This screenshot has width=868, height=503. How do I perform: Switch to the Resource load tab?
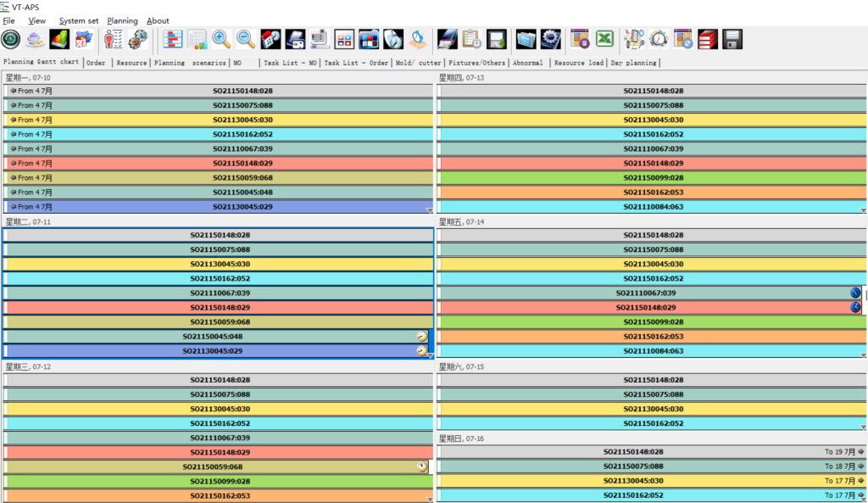(x=578, y=62)
